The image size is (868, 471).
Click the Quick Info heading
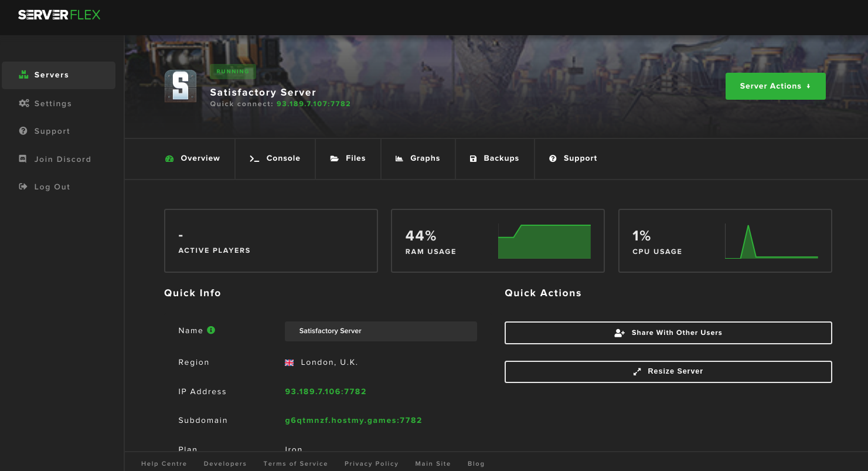point(193,293)
